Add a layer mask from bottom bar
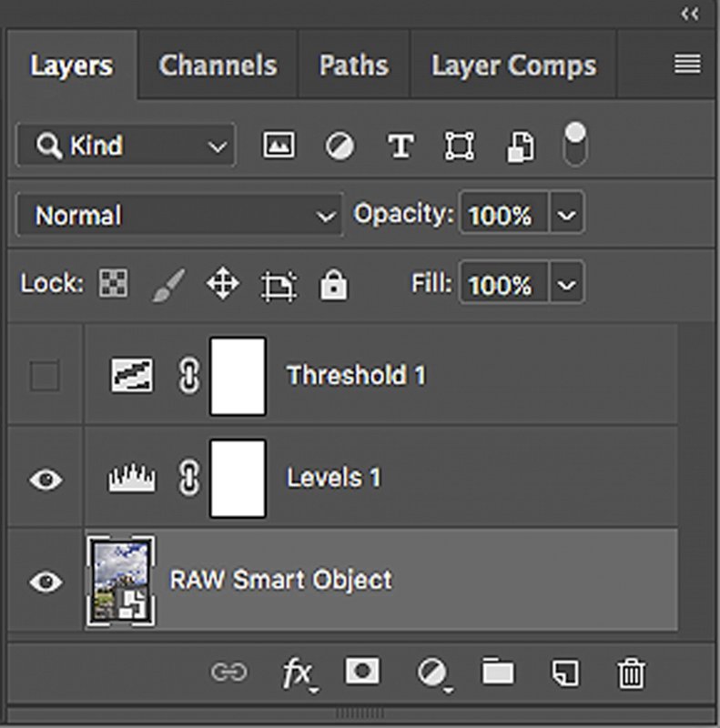Viewport: 720px width, 728px height. (x=361, y=672)
